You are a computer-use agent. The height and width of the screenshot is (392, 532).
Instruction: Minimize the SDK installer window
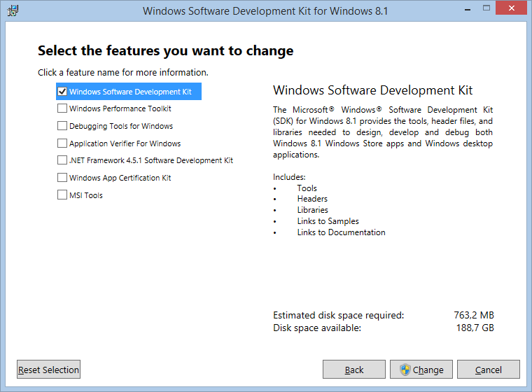(x=467, y=8)
